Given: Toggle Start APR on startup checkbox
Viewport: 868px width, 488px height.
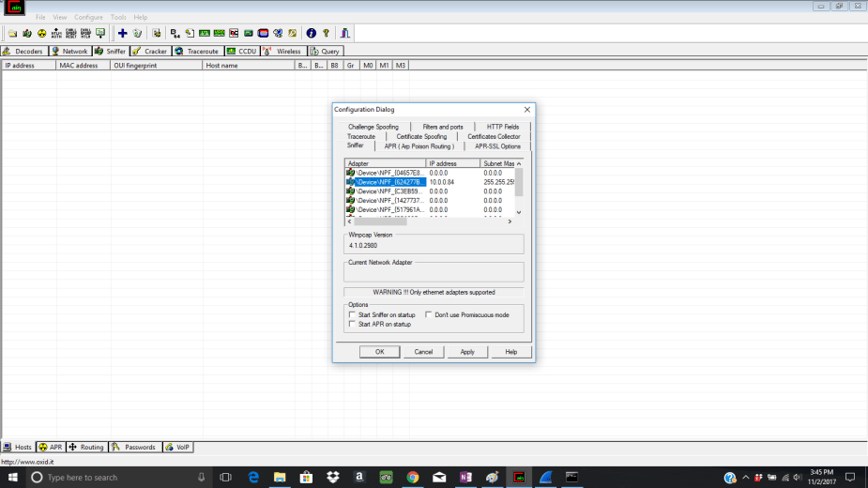Looking at the screenshot, I should click(353, 325).
